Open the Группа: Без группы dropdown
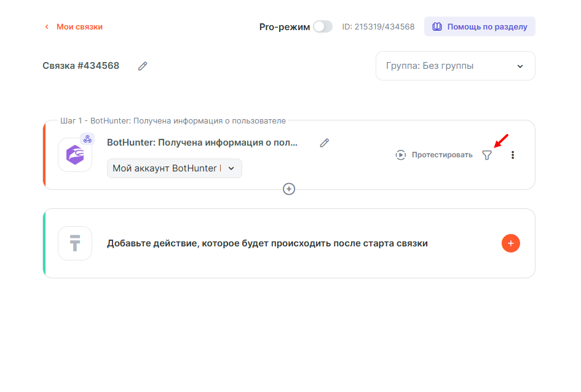Screen dimensions: 581x392 point(455,66)
